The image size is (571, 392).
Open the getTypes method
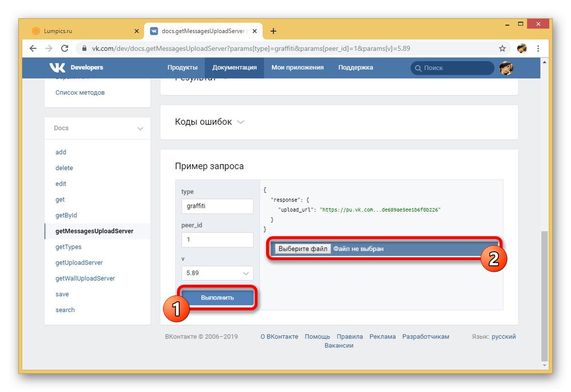[69, 246]
